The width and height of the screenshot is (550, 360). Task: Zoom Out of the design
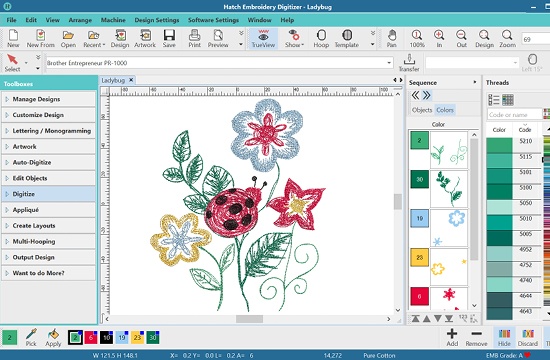pyautogui.click(x=461, y=38)
